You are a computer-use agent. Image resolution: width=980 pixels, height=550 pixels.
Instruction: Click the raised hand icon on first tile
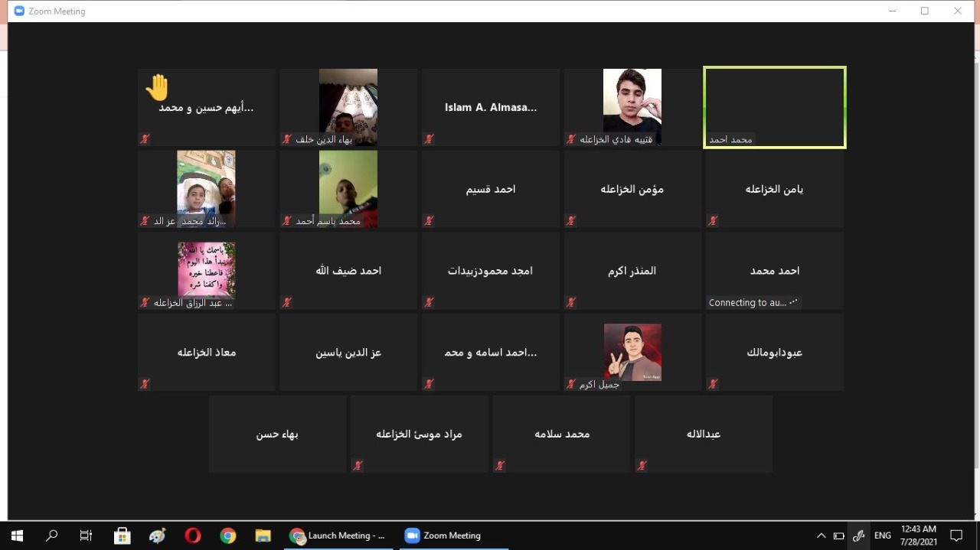[157, 87]
